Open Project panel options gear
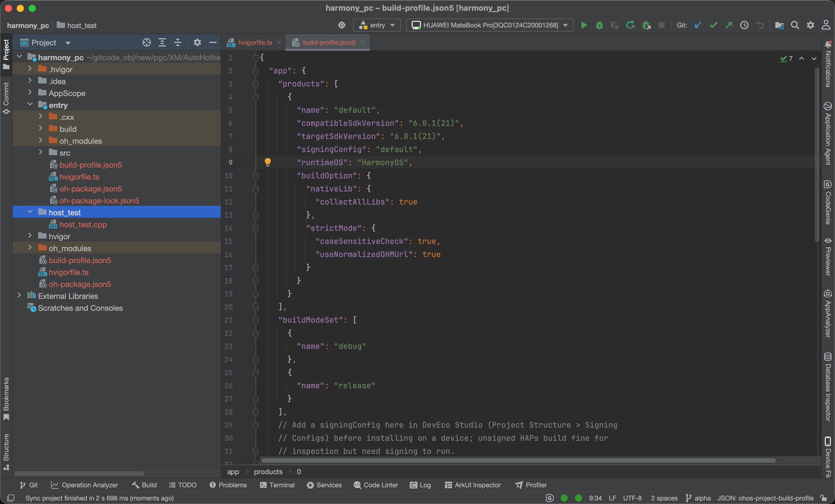 click(x=197, y=42)
